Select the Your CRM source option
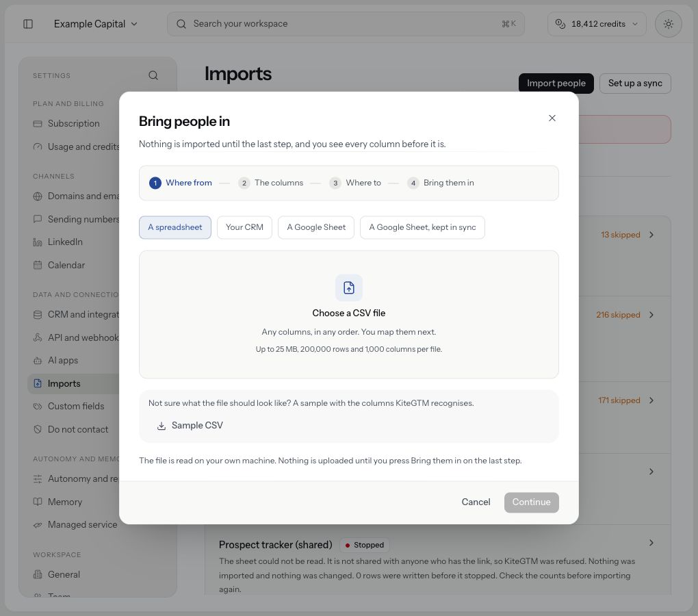Screen dimensions: 698x616 (244, 227)
